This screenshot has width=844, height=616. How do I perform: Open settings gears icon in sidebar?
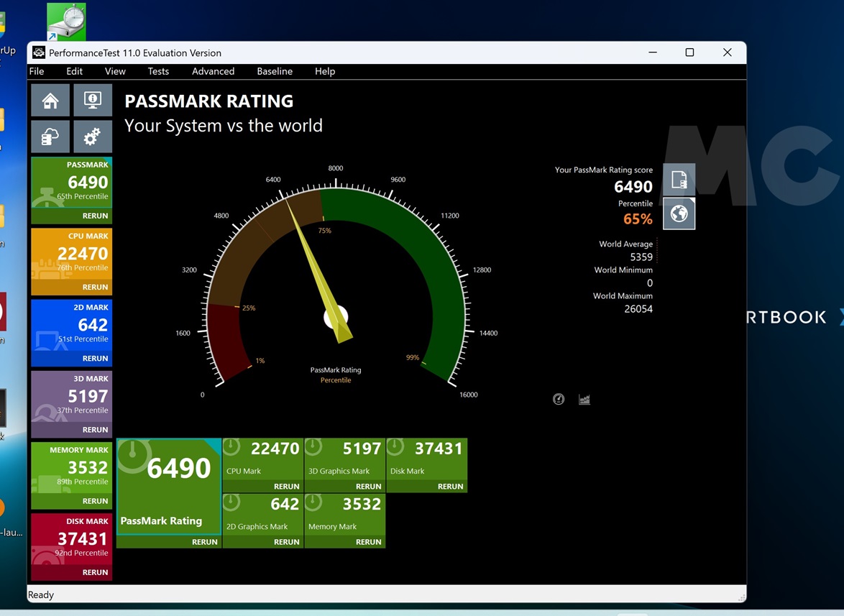[93, 137]
